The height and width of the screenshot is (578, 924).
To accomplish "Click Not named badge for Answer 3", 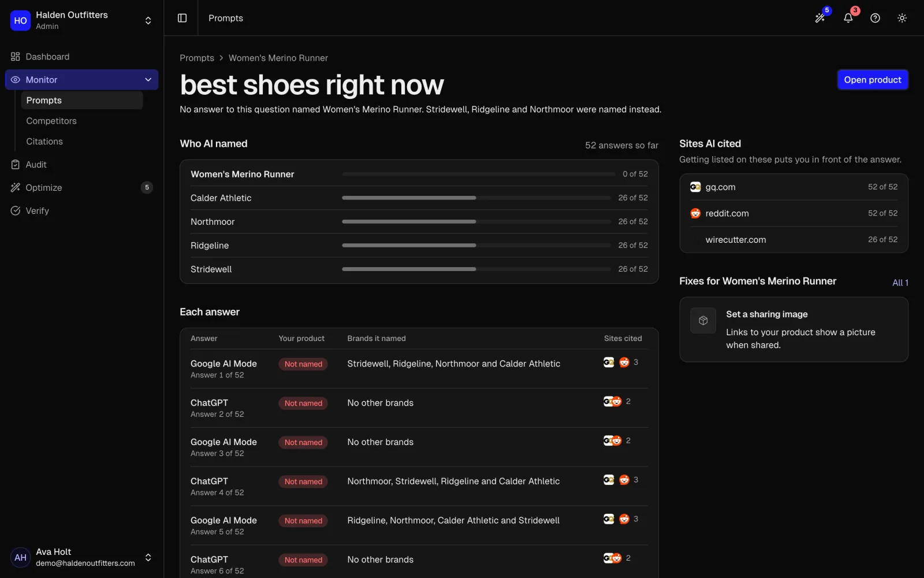I will pos(303,443).
